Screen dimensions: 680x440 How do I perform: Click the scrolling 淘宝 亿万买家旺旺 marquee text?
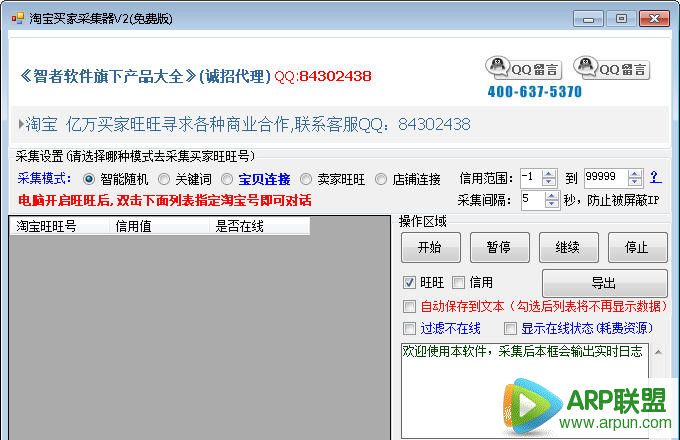tap(248, 124)
